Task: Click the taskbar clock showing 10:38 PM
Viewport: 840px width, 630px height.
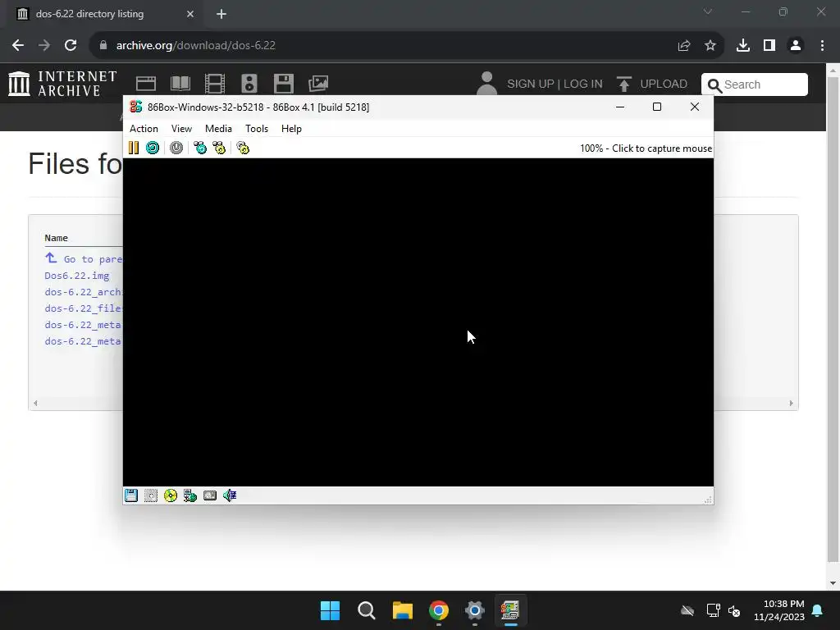Action: tap(779, 610)
